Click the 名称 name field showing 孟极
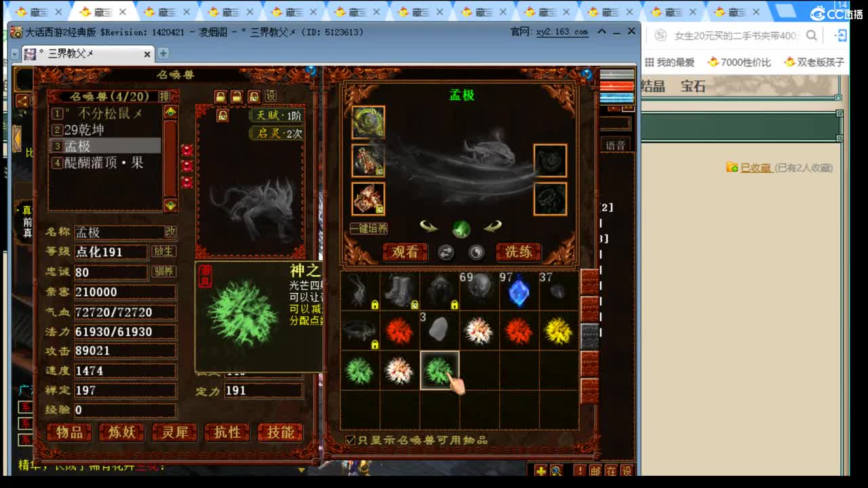 click(x=119, y=232)
